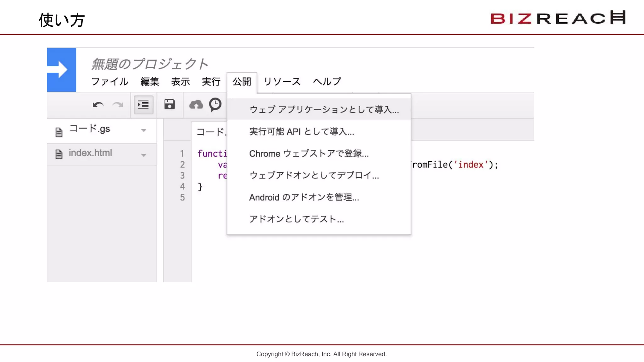Click the index.html file document icon
Image resolution: width=644 pixels, height=362 pixels.
59,154
